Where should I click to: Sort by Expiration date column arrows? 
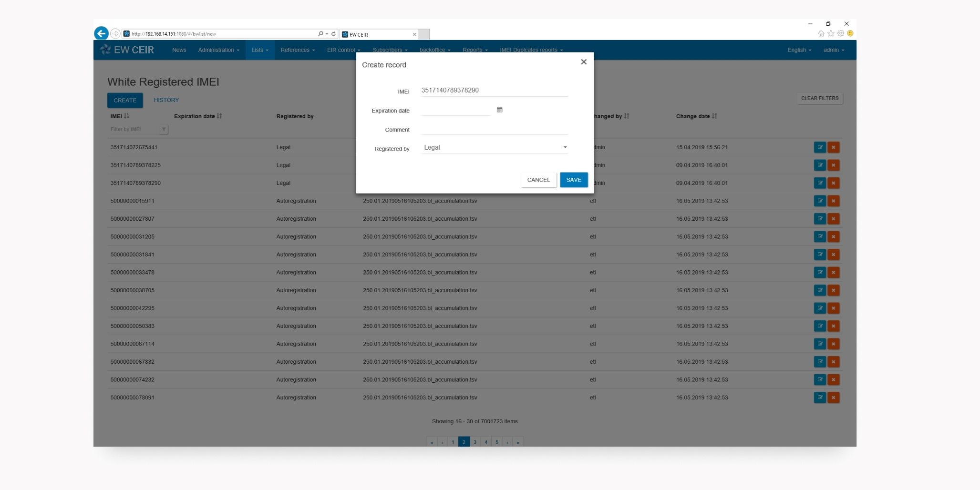[219, 116]
